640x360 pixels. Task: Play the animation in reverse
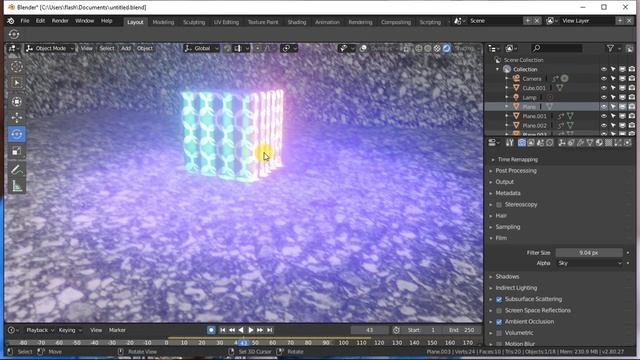click(241, 330)
